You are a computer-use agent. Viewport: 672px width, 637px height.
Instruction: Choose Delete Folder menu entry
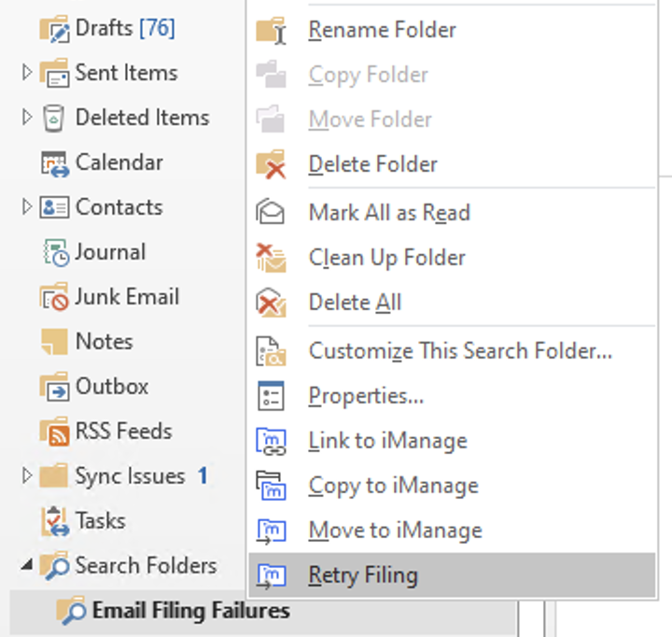(x=372, y=164)
